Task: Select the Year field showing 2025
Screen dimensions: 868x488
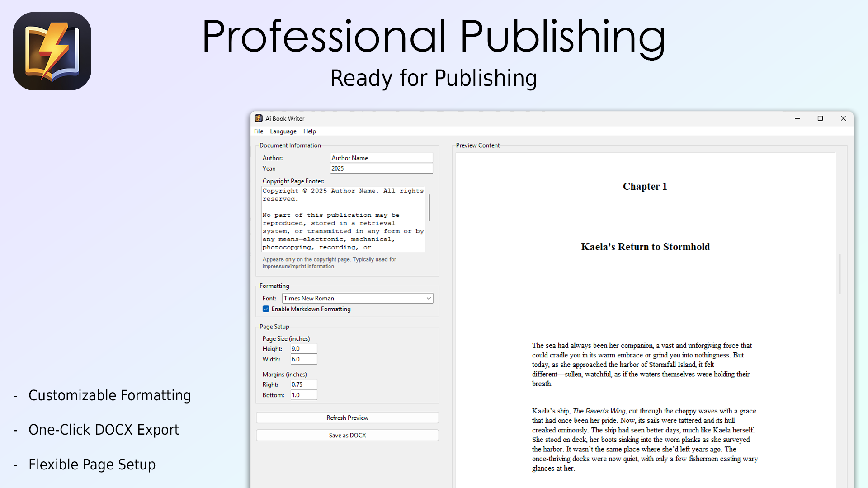Action: [381, 169]
